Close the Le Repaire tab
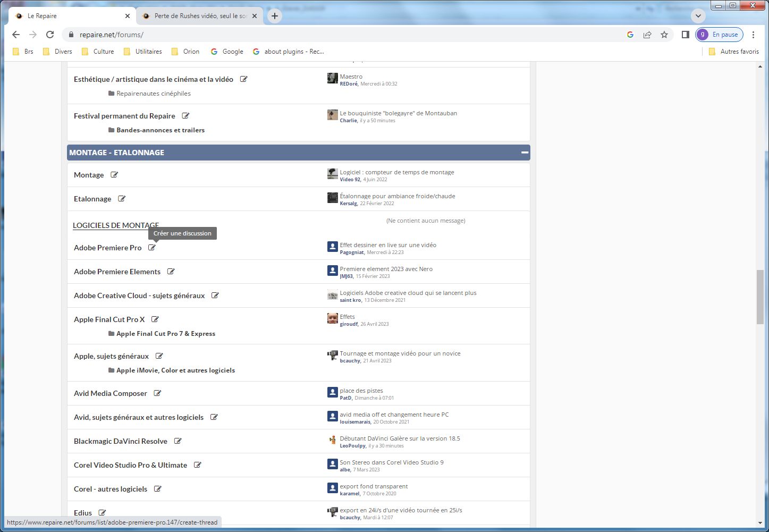This screenshot has width=769, height=532. click(128, 16)
